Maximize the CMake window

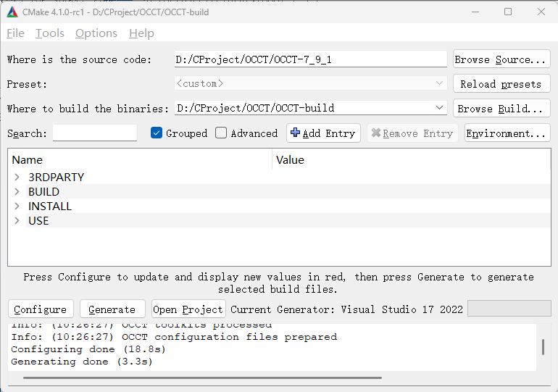(508, 12)
